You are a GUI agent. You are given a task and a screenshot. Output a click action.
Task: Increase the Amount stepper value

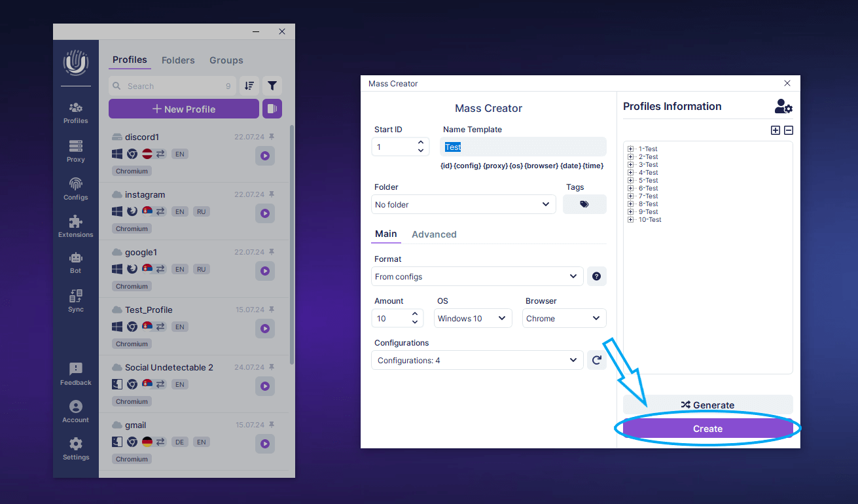point(415,314)
